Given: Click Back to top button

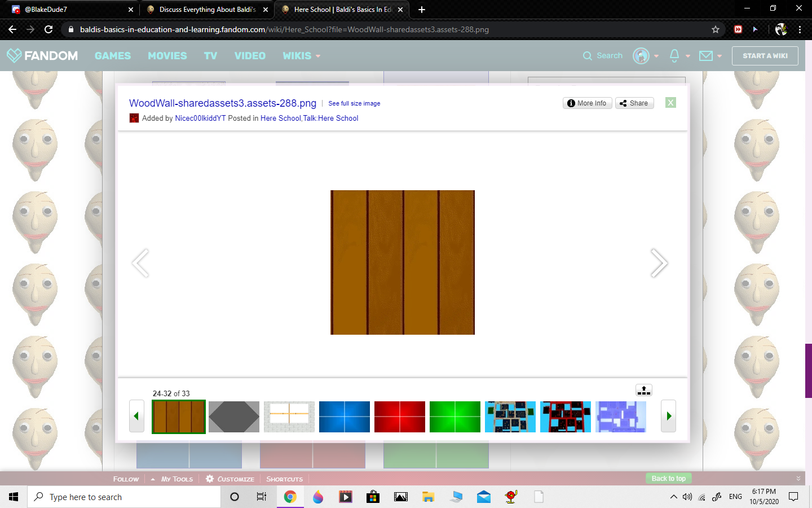Looking at the screenshot, I should point(669,479).
